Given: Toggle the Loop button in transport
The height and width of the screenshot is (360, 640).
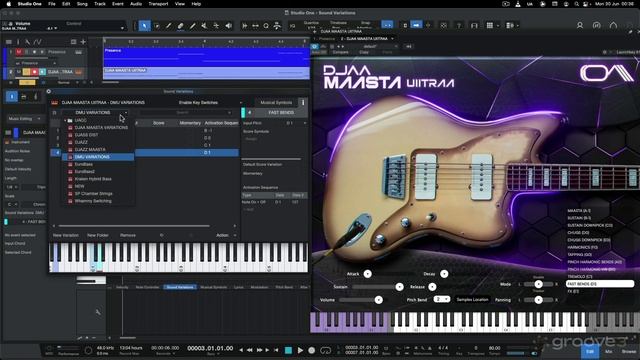Looking at the screenshot, I should [x=325, y=350].
